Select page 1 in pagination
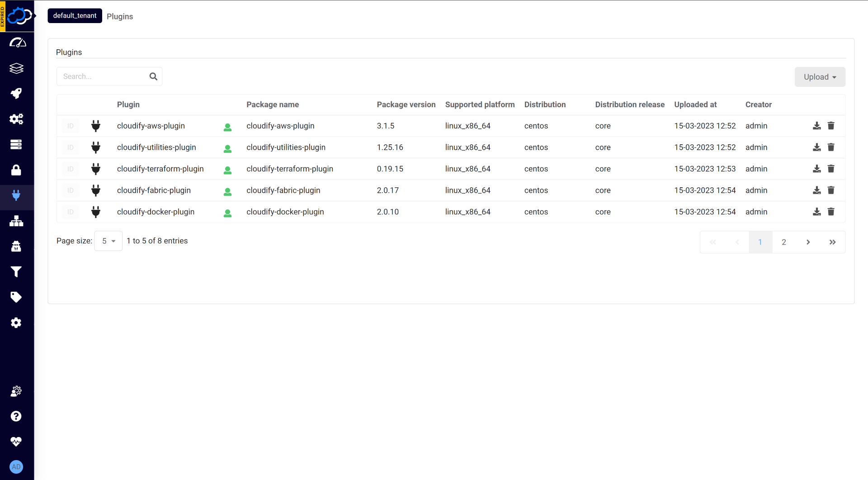868x480 pixels. click(x=760, y=242)
